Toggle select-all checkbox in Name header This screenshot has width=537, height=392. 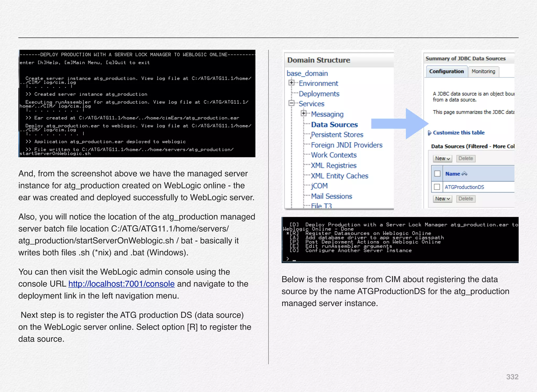(x=437, y=173)
